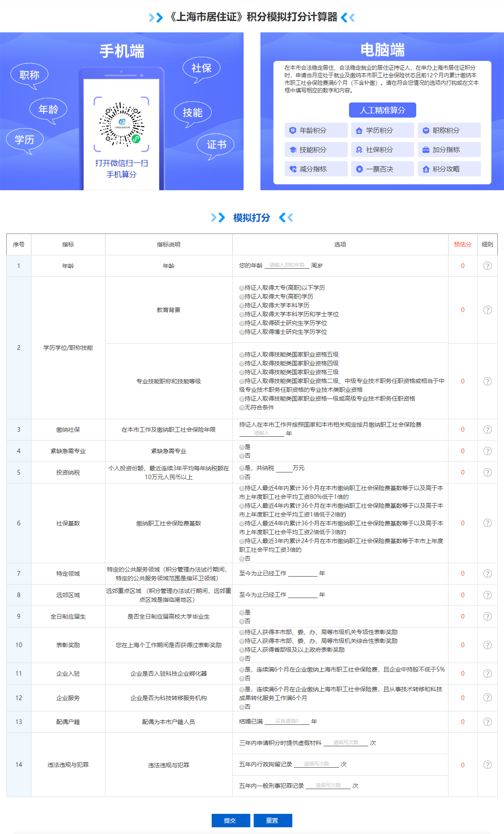The height and width of the screenshot is (834, 504).
Task: View the 加分指标 section
Action: point(449,149)
